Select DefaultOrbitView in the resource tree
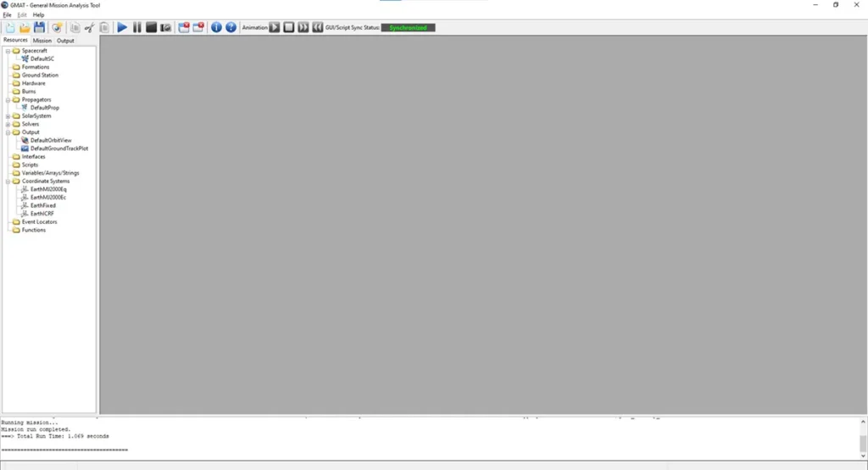 (x=51, y=140)
